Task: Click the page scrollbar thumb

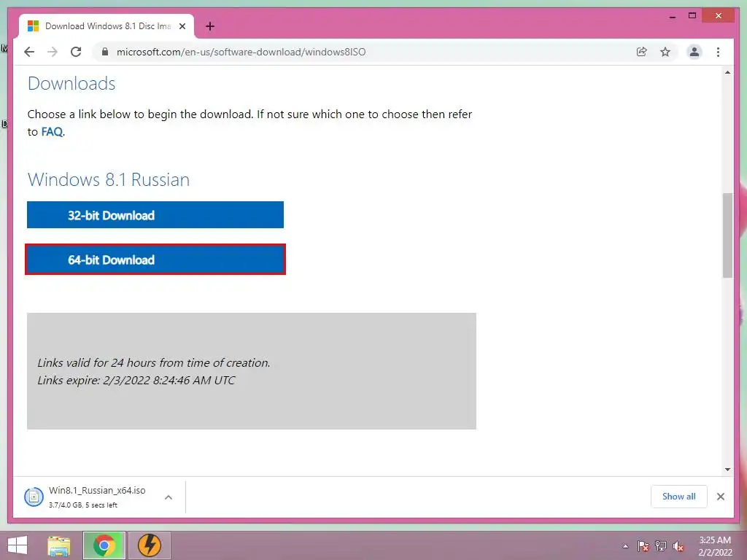Action: pos(727,235)
